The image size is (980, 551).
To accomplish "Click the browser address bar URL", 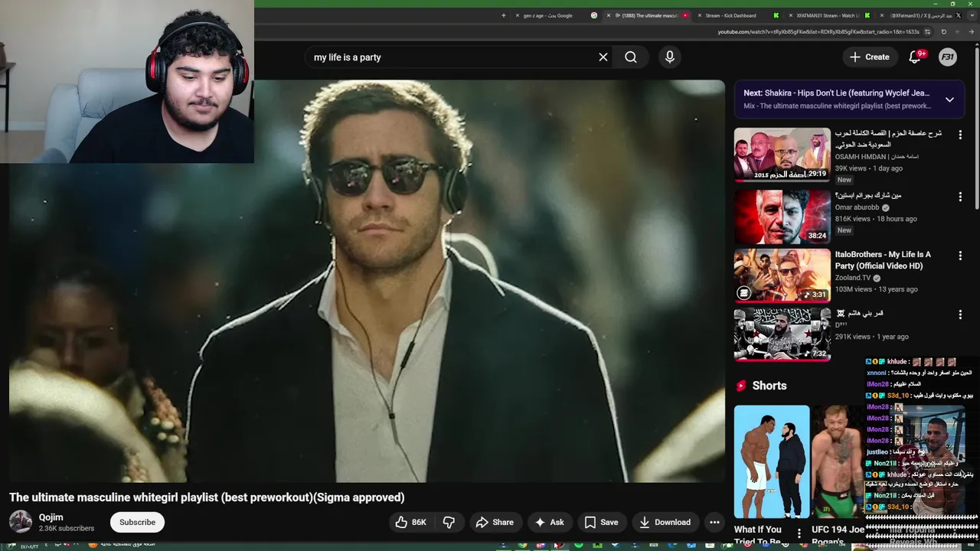I will (x=818, y=31).
